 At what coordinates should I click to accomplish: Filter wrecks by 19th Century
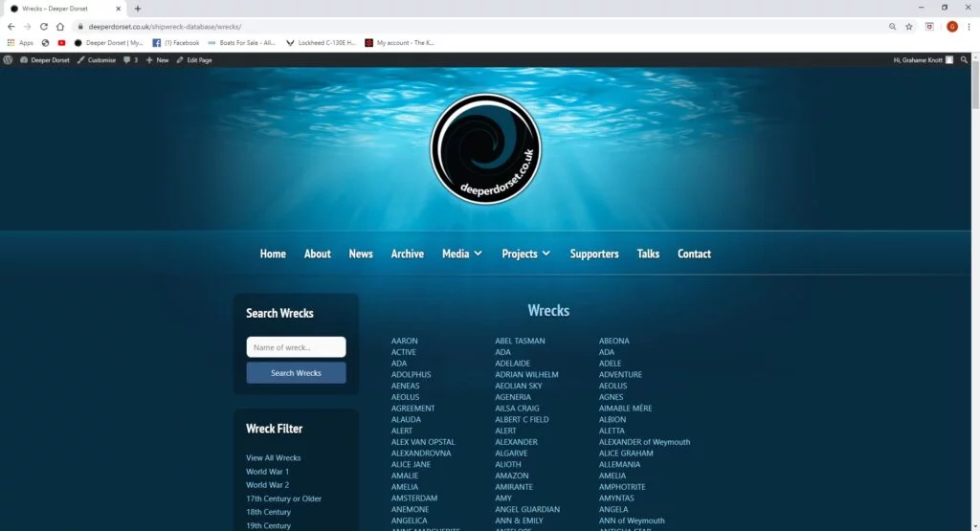pos(268,526)
